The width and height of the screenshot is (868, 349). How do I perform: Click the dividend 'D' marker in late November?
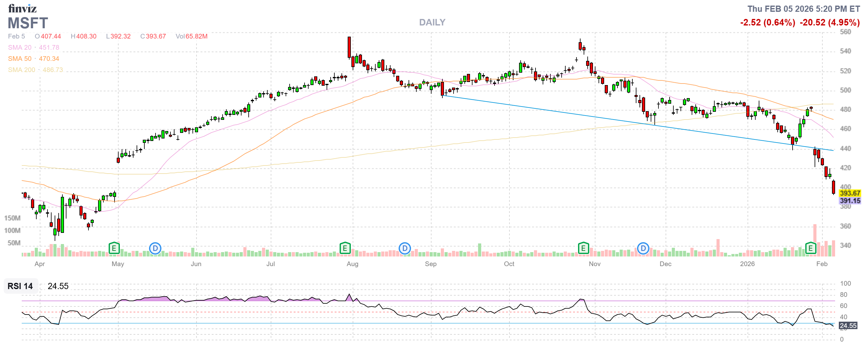point(643,249)
